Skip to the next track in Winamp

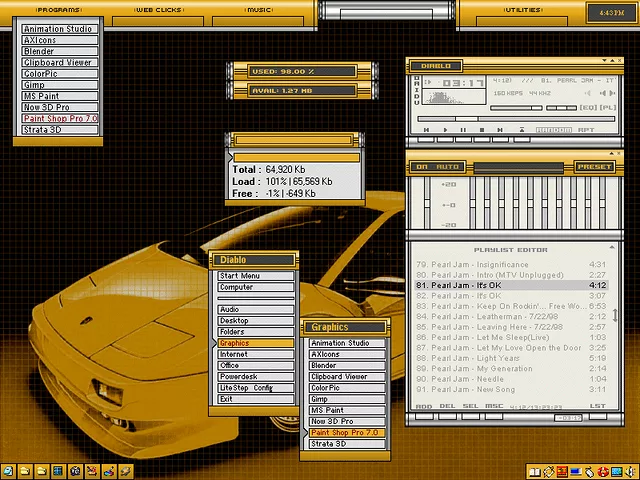(x=502, y=129)
